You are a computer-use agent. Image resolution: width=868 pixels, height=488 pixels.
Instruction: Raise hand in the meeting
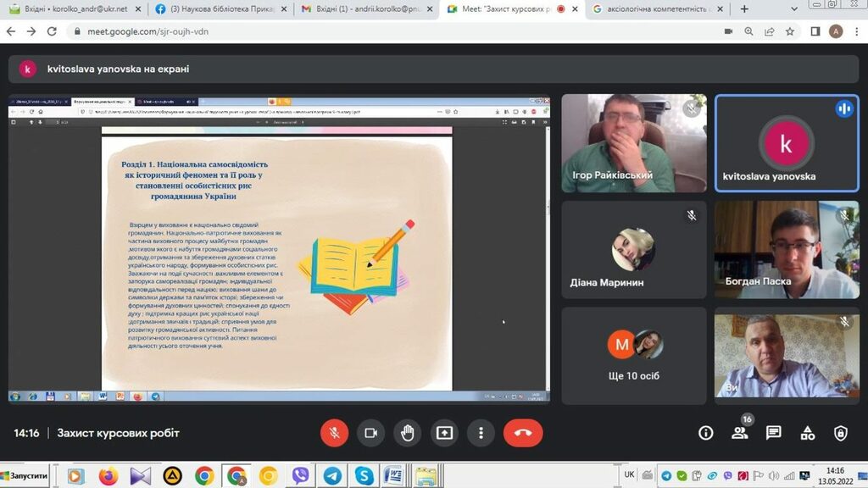408,433
